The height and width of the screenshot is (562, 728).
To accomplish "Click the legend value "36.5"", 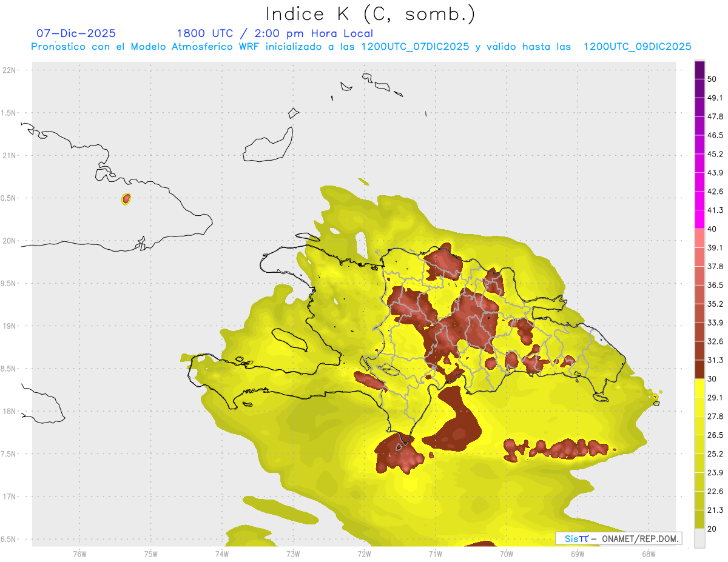I will tap(715, 285).
